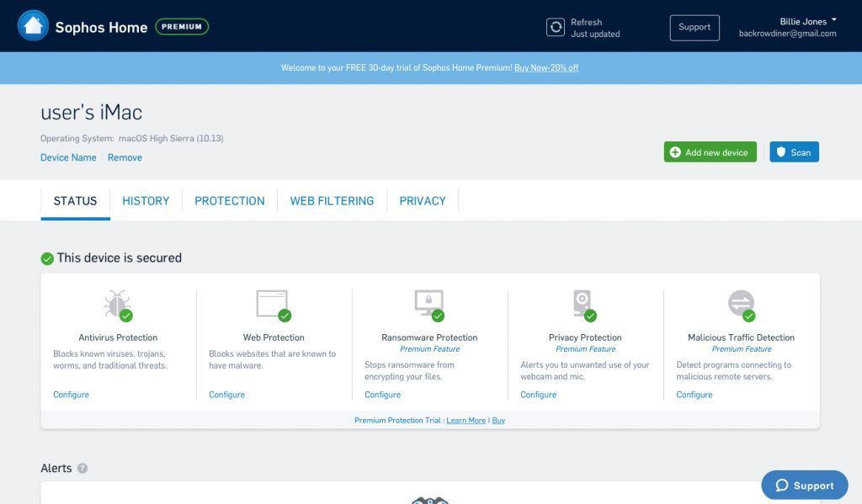
Task: Follow the Buy Now-20% off link
Action: pos(545,67)
